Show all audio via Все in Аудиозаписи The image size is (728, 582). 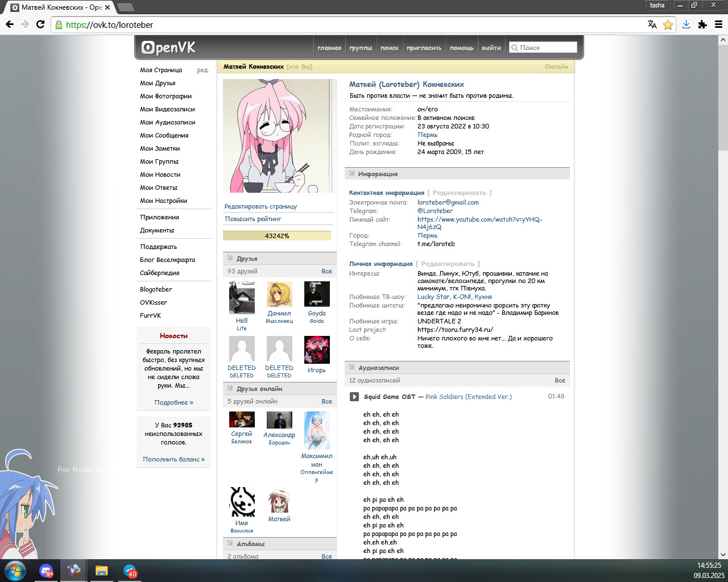[x=560, y=380]
